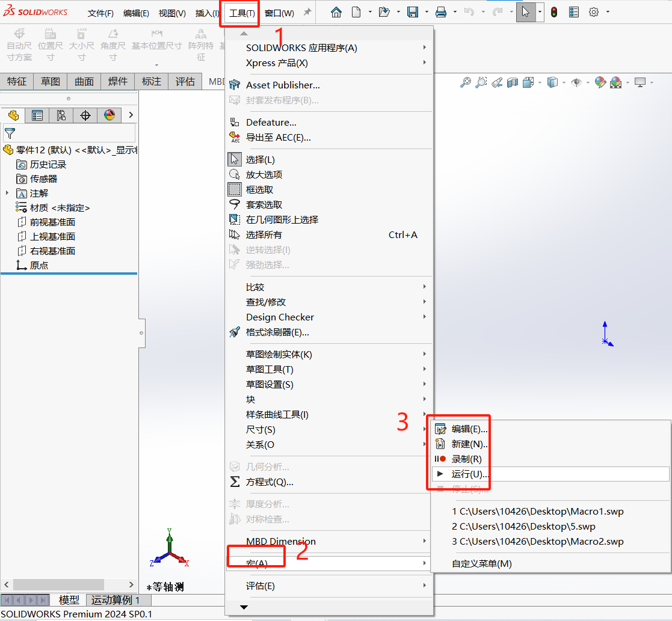Click the filter funnel in the FeatureManager

pyautogui.click(x=10, y=131)
